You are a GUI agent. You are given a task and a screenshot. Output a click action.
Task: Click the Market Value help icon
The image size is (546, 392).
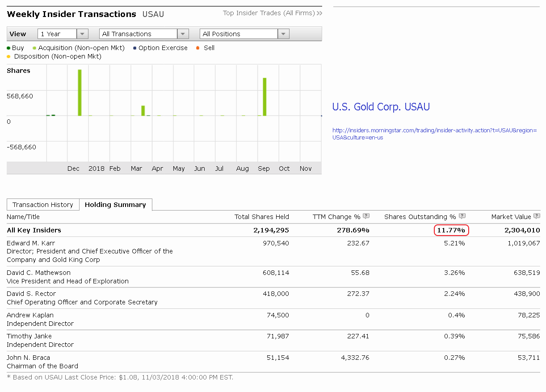pyautogui.click(x=537, y=216)
